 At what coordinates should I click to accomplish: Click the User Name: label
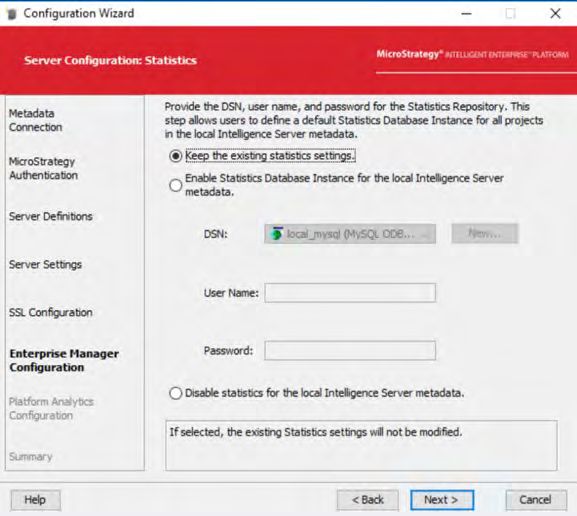231,293
